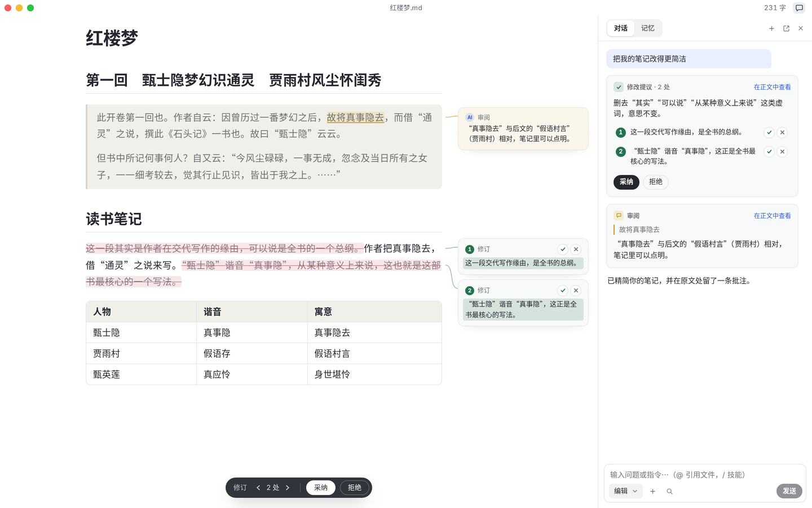The image size is (812, 508).
Task: Click 采纳 in the chat proposal card
Action: (626, 182)
